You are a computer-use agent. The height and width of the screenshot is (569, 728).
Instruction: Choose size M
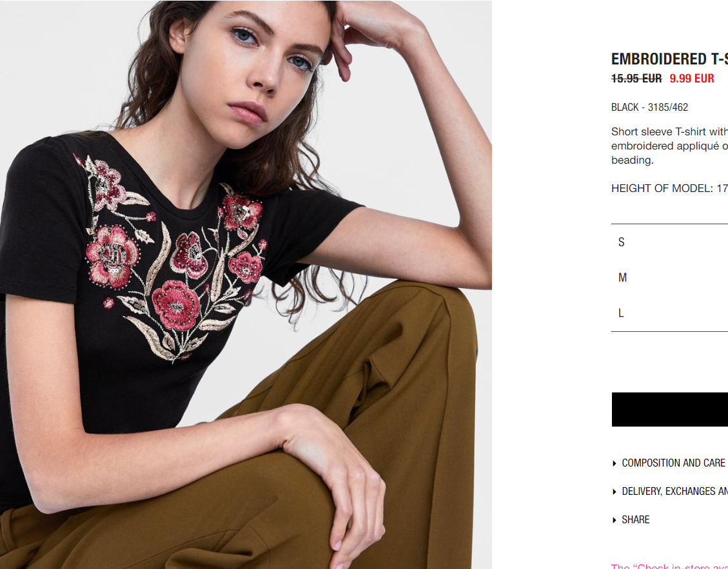669,278
